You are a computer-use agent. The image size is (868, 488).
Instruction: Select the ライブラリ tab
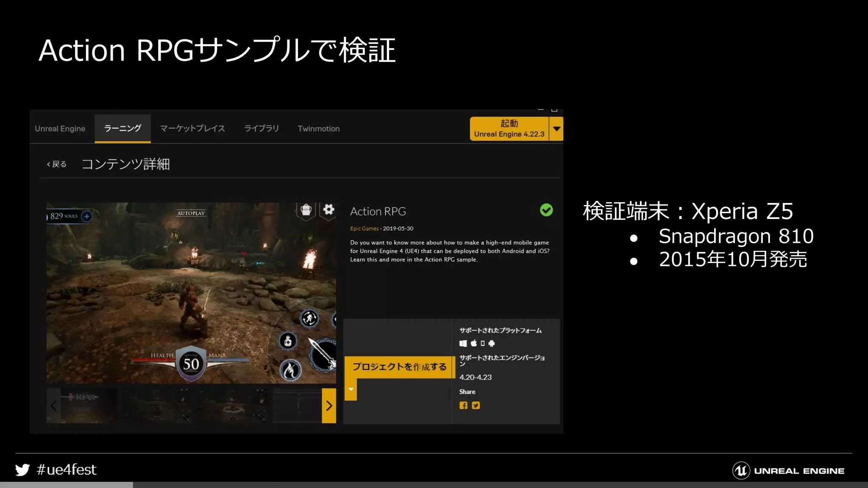262,128
